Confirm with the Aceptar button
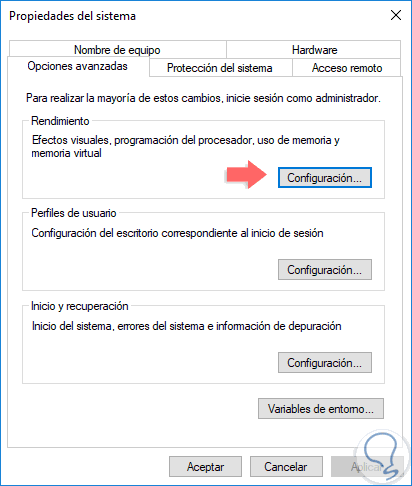412x486 pixels. 205,467
